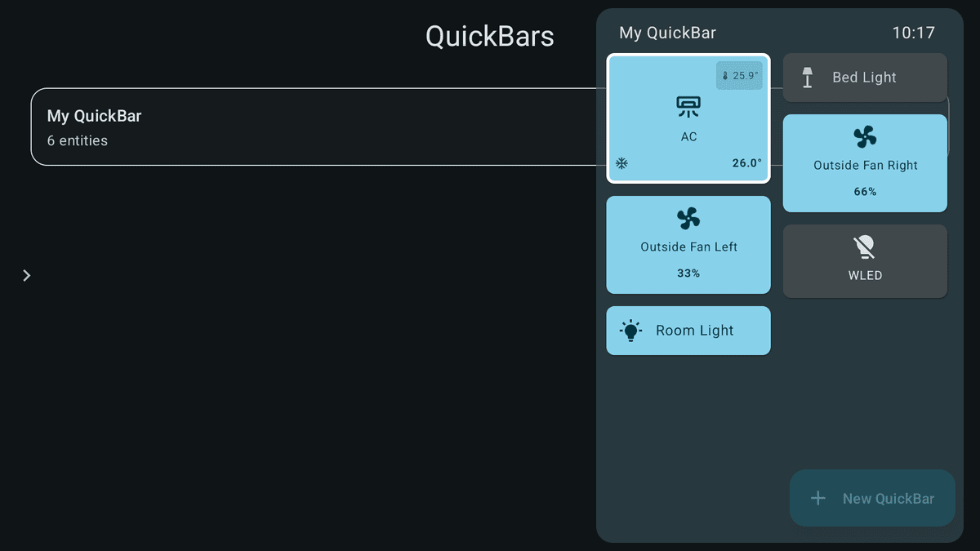Viewport: 980px width, 551px height.
Task: Click the lamp icon on the Bed Light tile
Action: [808, 77]
